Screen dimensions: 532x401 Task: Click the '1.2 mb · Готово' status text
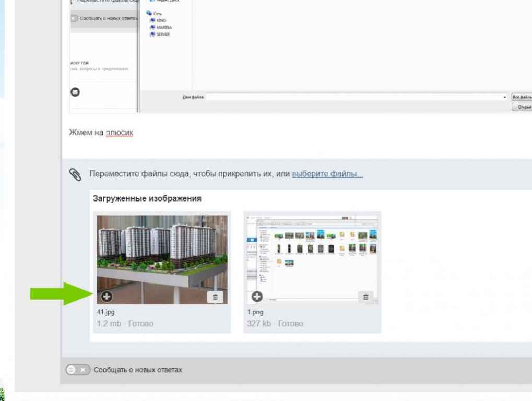point(125,324)
